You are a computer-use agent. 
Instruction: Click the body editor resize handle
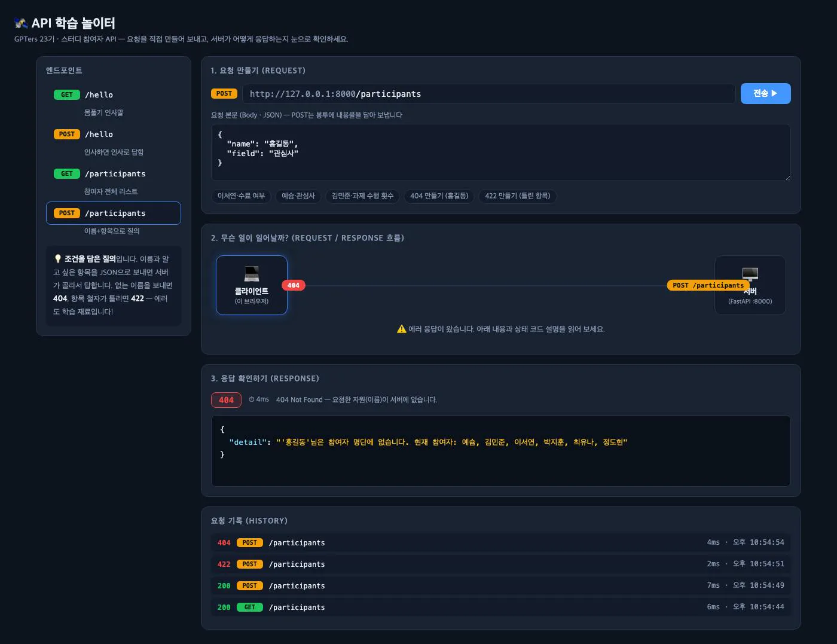787,177
